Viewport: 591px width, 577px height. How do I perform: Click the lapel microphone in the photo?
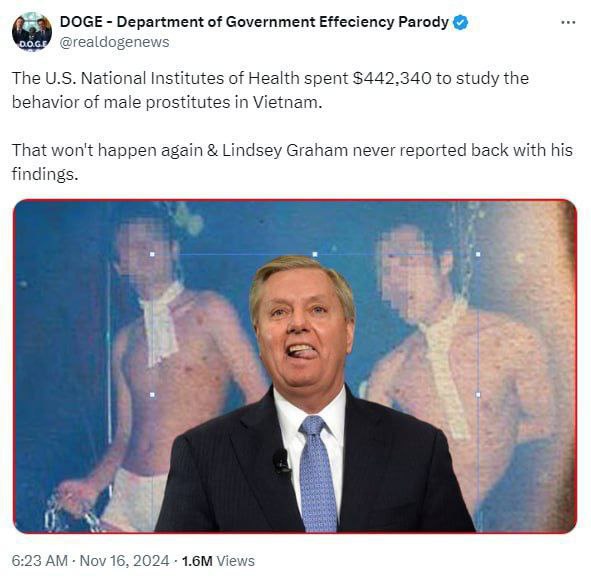coord(281,462)
